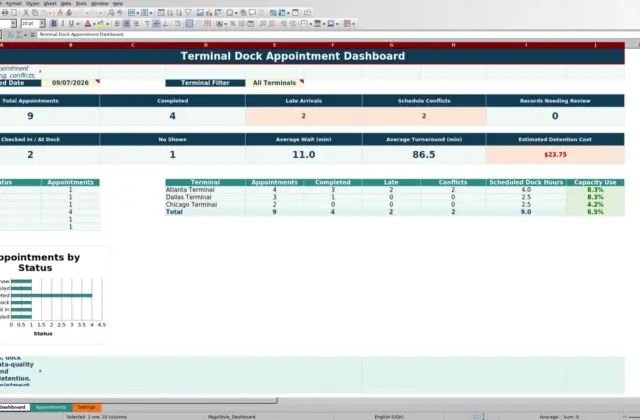Toggle Merge and Center Cells
Screen dimensions: 640x420
pyautogui.click(x=189, y=24)
